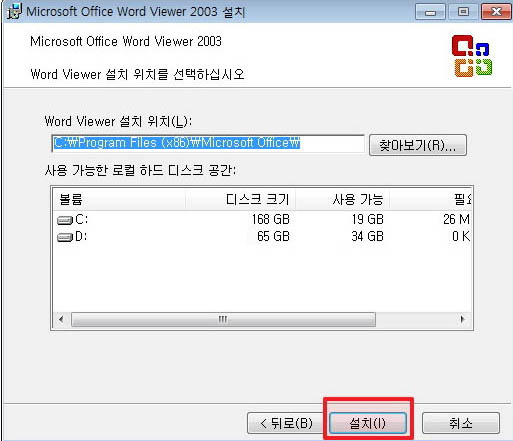The width and height of the screenshot is (513, 441).
Task: Select the C: drive icon
Action: 65,220
